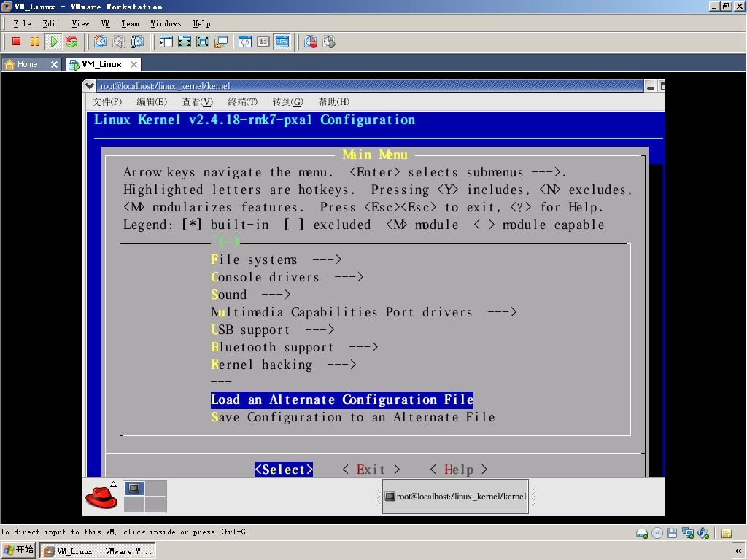
Task: Click the Record session red-dot icon
Action: [x=311, y=42]
